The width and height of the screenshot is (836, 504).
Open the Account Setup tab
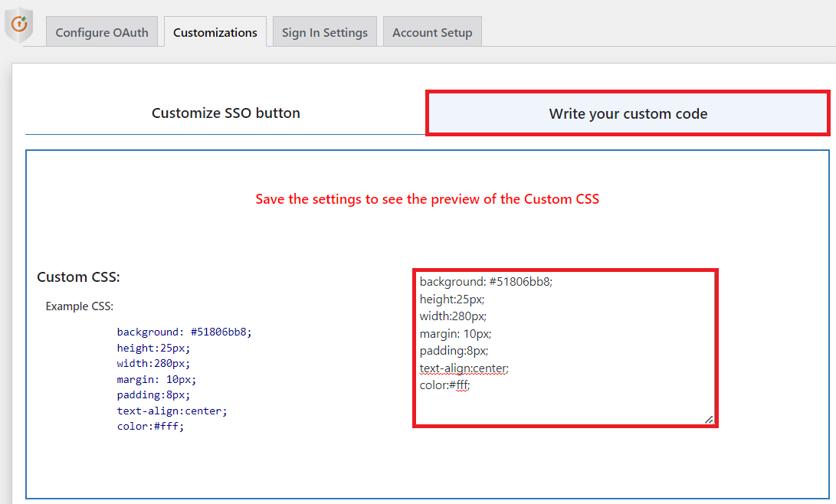pyautogui.click(x=432, y=32)
